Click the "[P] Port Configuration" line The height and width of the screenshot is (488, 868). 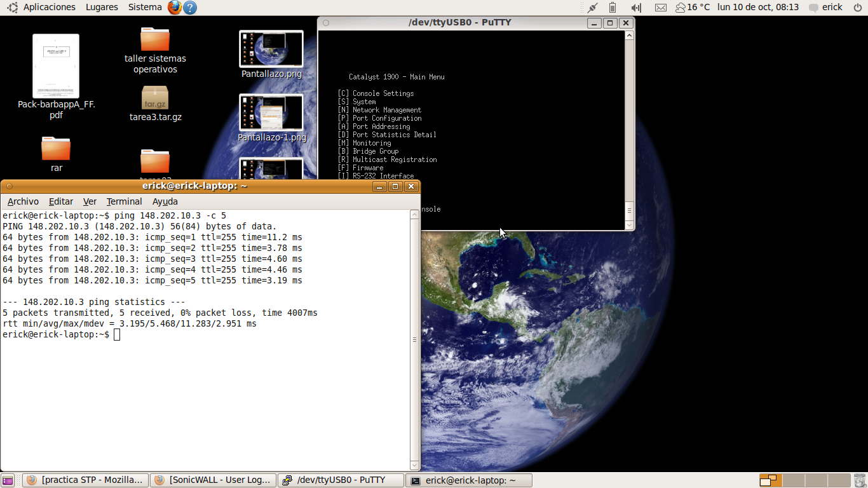[x=379, y=118]
